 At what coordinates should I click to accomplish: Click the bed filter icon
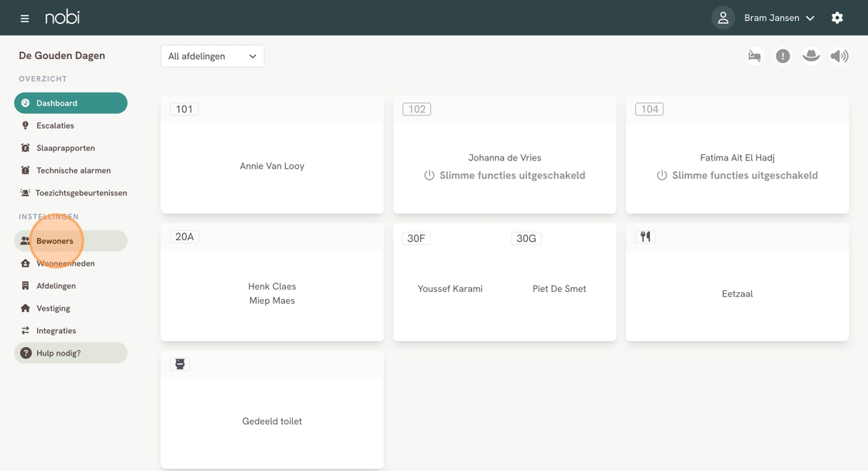(754, 56)
